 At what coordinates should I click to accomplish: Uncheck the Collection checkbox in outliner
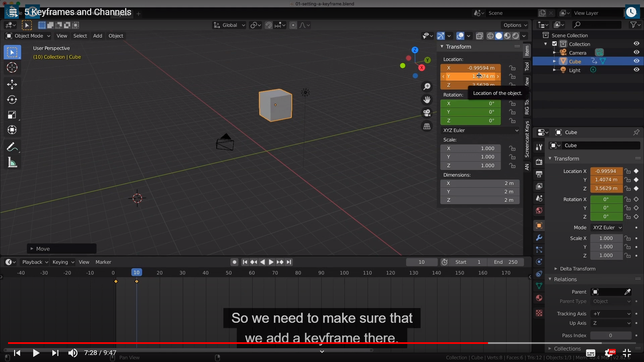tap(554, 44)
